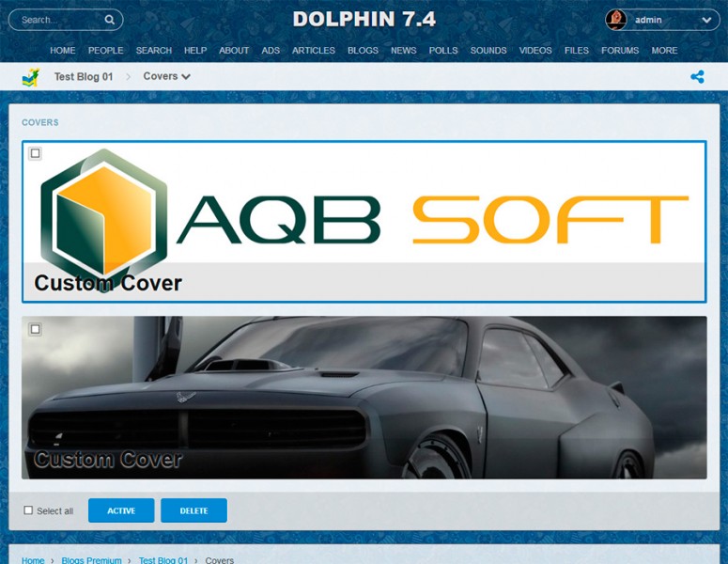
Task: Open the Videos menu item
Action: [535, 50]
